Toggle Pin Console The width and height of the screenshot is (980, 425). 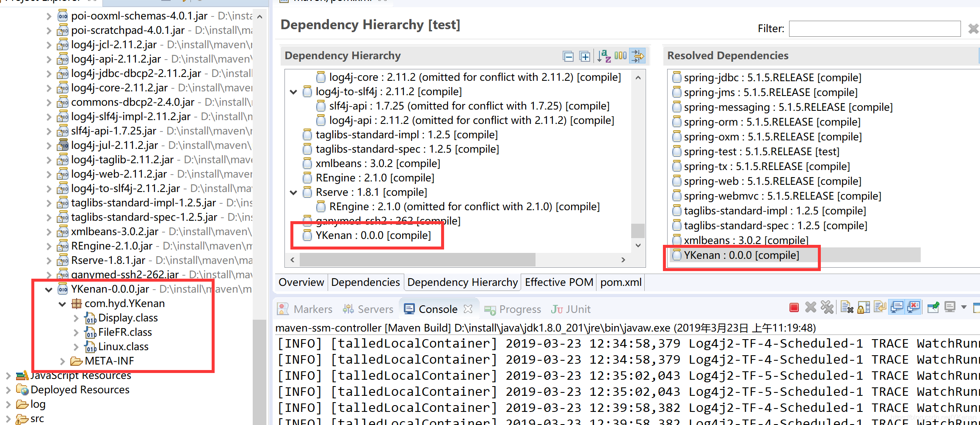click(x=933, y=307)
